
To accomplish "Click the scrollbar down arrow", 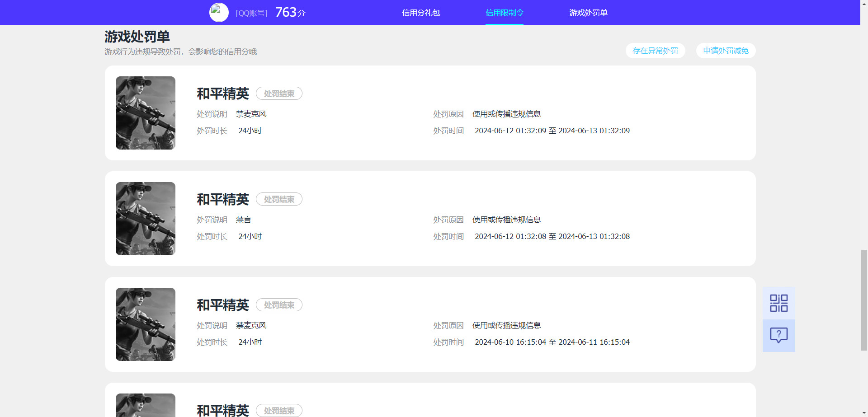I will coord(864,413).
